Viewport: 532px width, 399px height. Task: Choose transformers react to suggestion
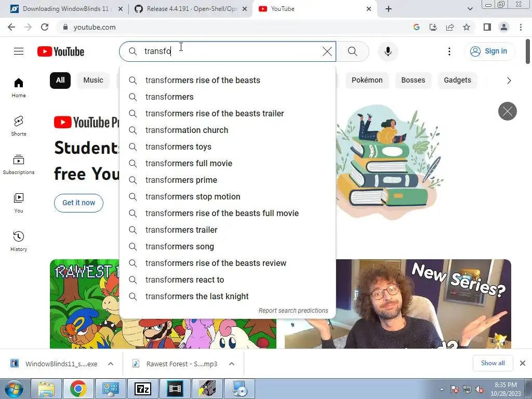pos(228,280)
